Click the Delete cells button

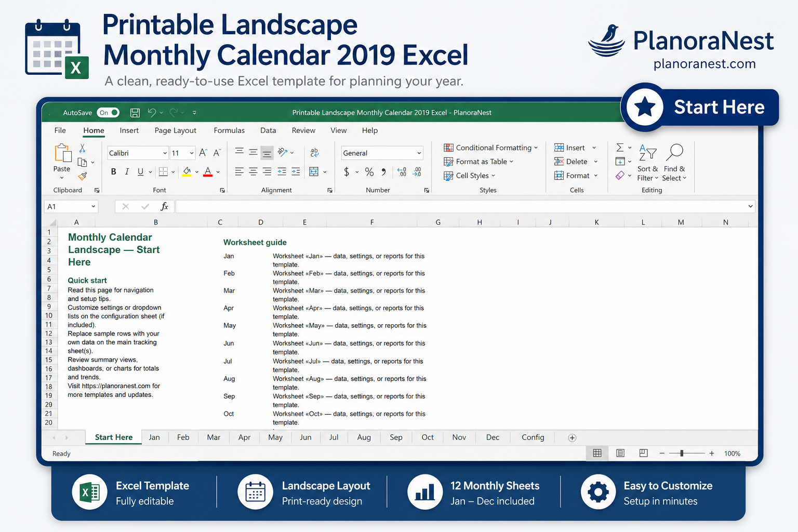pyautogui.click(x=576, y=162)
